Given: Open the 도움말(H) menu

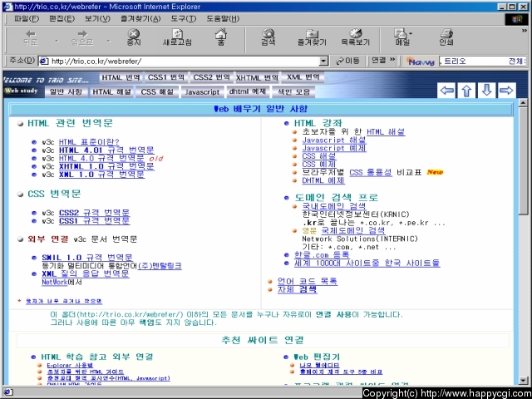Looking at the screenshot, I should tap(223, 18).
